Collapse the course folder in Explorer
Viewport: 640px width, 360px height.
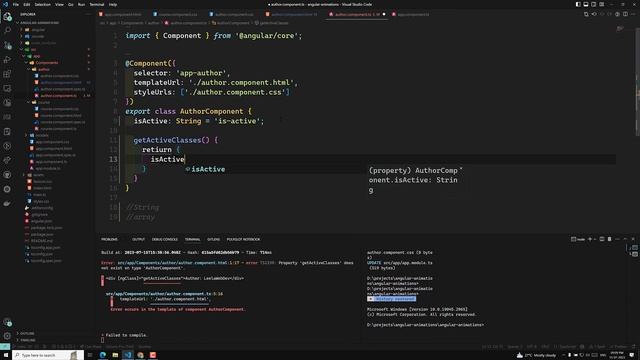coord(44,102)
